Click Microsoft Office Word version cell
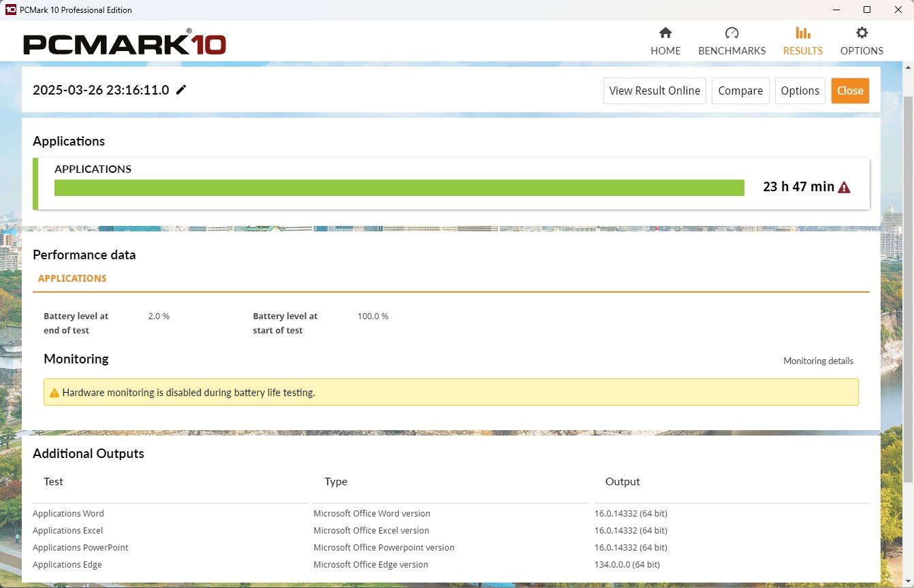 (372, 513)
